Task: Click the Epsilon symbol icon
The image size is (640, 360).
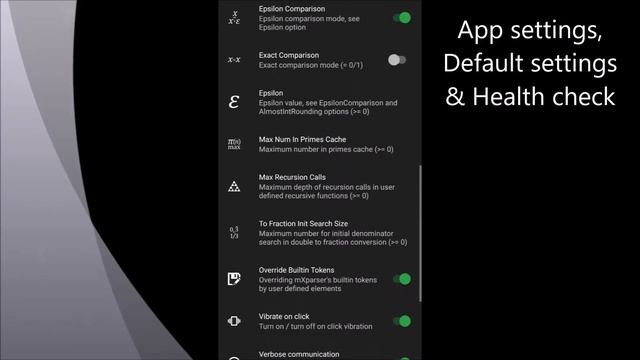Action: [x=234, y=102]
